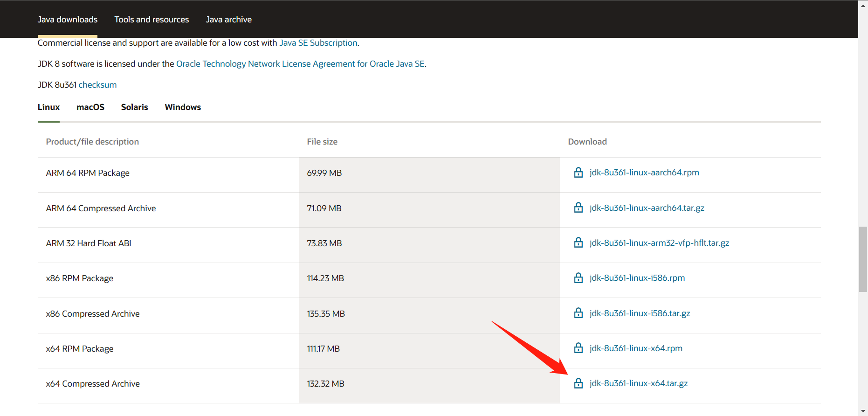Click the x64 RPM Package cell
This screenshot has height=416, width=868.
tap(168, 351)
